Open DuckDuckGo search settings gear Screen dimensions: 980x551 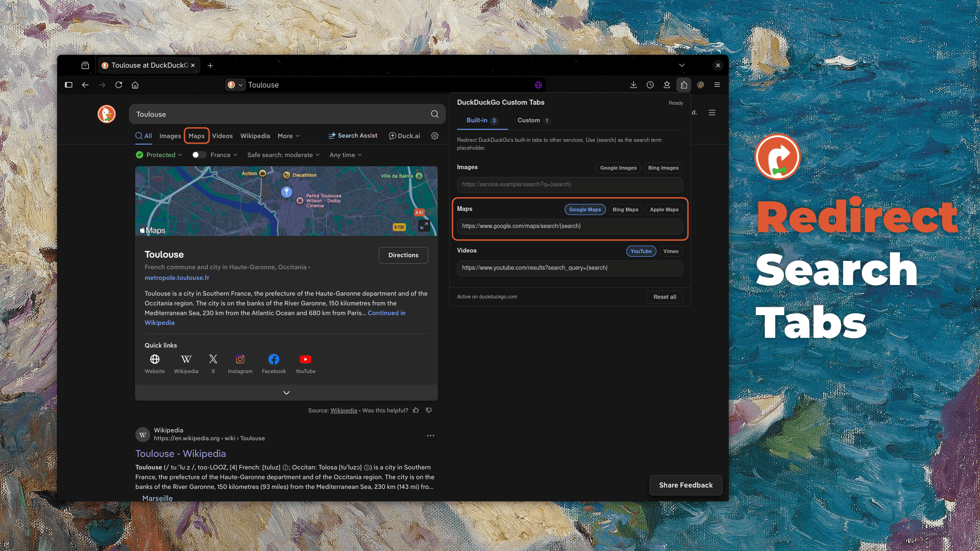[434, 136]
